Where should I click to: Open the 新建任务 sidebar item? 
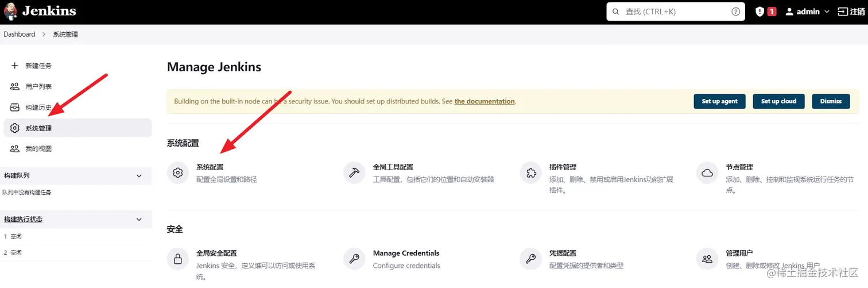coord(77,66)
